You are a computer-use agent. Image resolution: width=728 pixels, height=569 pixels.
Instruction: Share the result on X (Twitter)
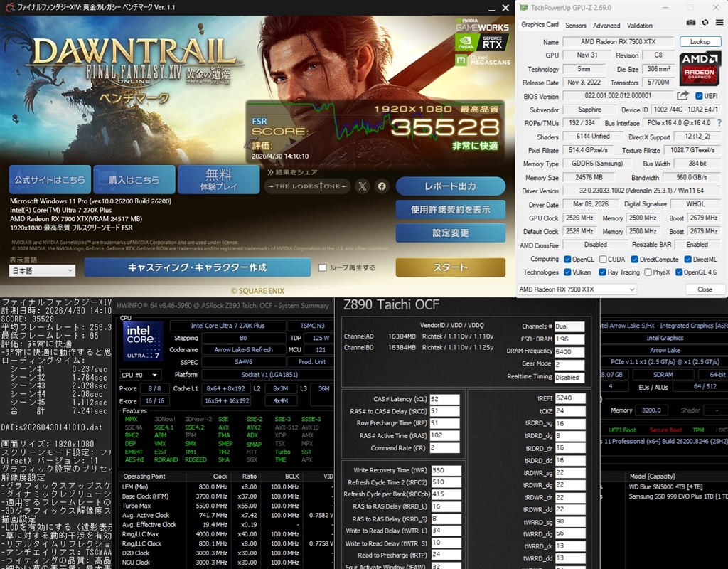(362, 186)
